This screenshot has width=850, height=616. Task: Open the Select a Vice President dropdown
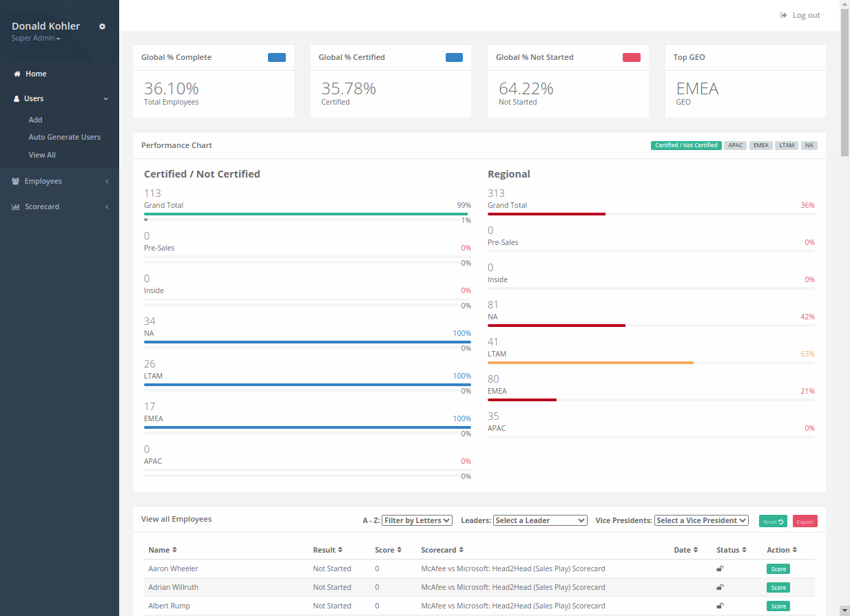(701, 520)
